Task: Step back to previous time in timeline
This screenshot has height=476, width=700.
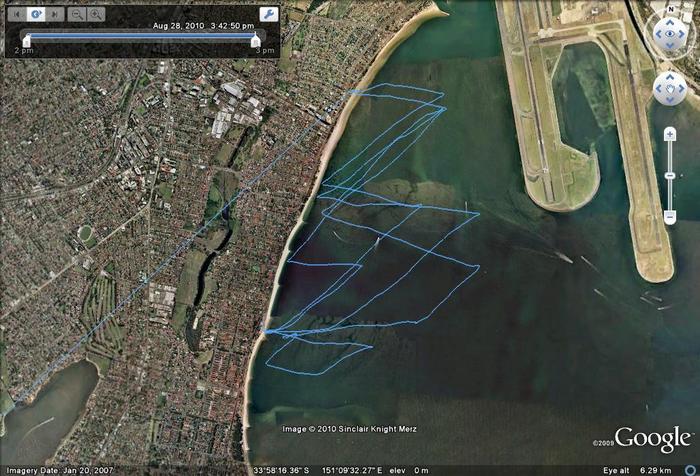Action: [16, 15]
